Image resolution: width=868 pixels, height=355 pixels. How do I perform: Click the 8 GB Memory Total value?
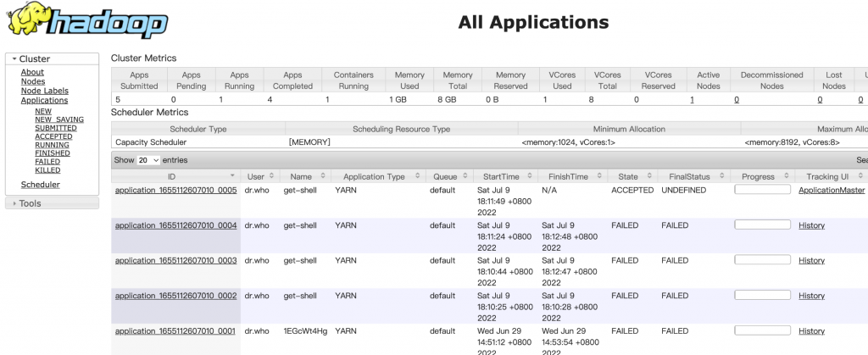point(448,99)
